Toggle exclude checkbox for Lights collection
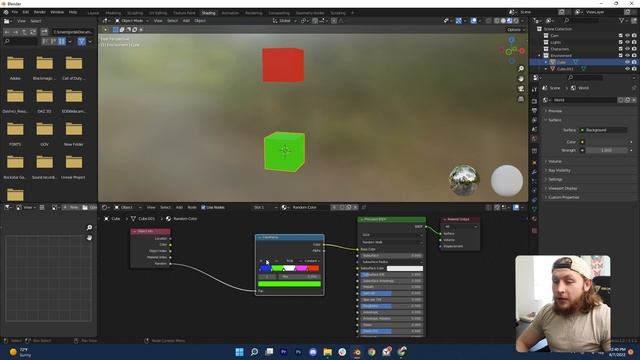This screenshot has height=360, width=640. 620,42
